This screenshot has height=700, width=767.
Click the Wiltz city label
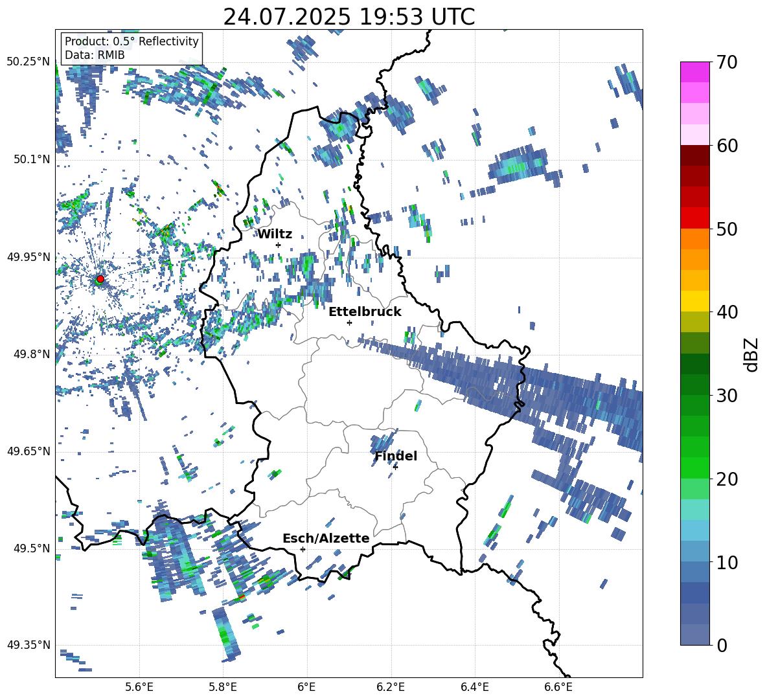(275, 234)
